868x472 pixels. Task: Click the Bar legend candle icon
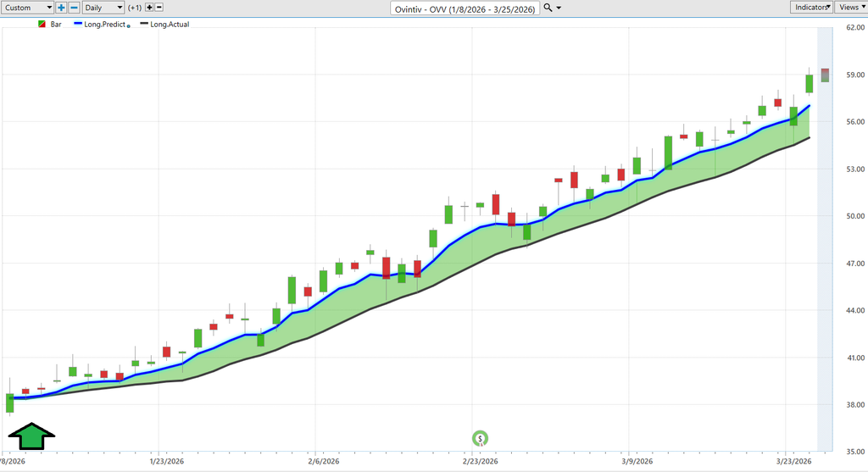[42, 25]
